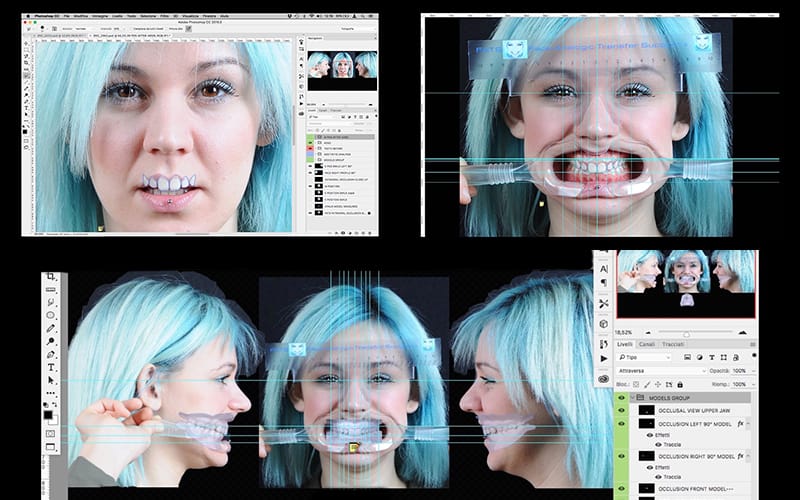Select the Path Selection arrow tool

pos(51,380)
